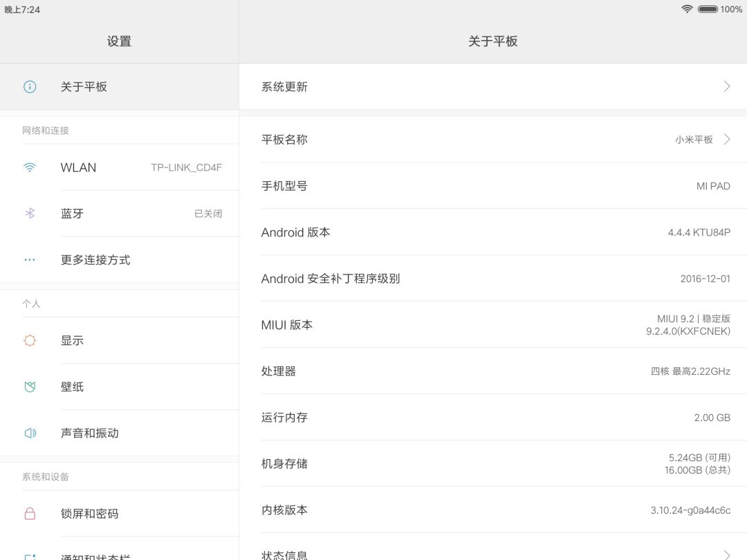Tap the 晚上7:24 clock in status bar
The height and width of the screenshot is (560, 747).
22,10
